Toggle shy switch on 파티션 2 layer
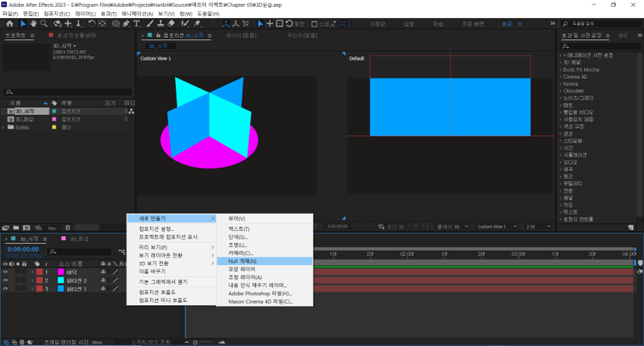 pos(103,280)
